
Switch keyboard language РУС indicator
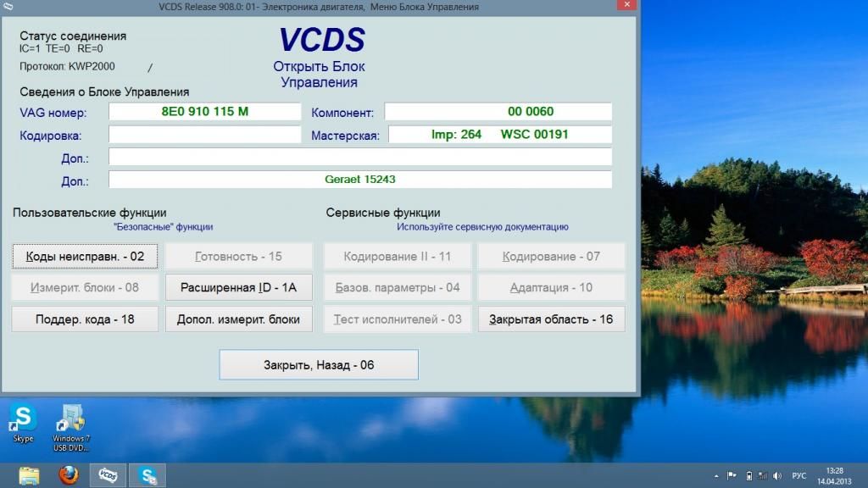coord(798,476)
